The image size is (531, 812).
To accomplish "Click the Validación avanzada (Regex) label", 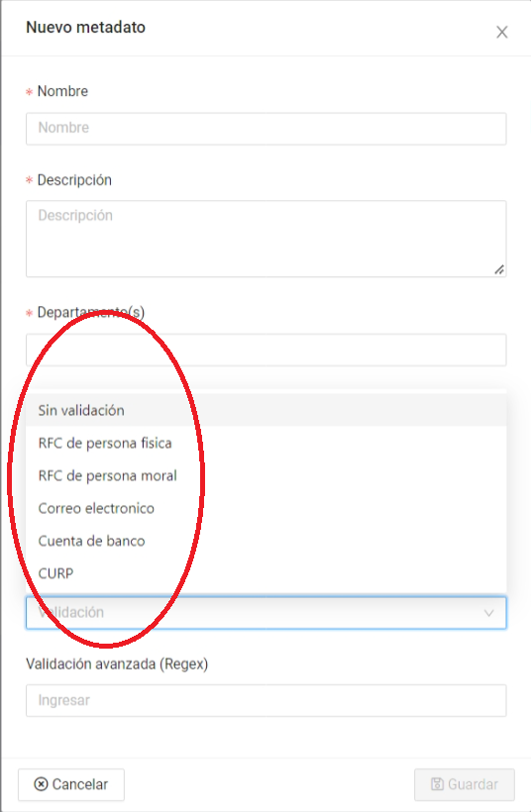I will click(x=117, y=663).
